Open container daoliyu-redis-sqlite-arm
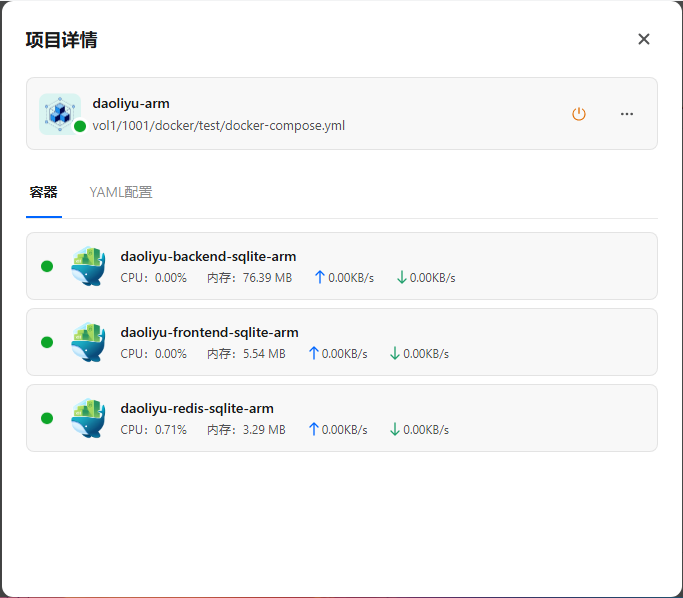The height and width of the screenshot is (598, 683). point(342,418)
